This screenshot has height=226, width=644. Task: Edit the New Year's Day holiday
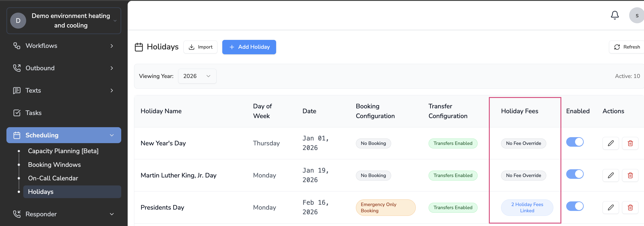[611, 143]
